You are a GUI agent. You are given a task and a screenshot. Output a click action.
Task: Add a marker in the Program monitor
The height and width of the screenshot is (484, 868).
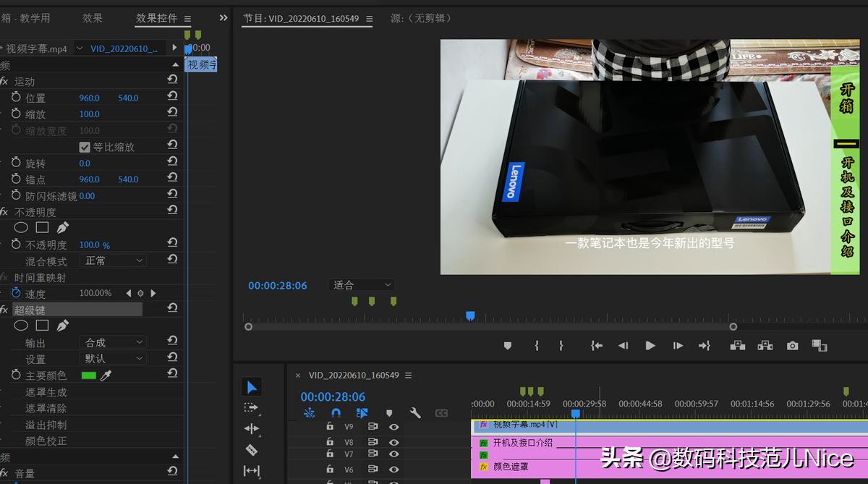tap(507, 345)
